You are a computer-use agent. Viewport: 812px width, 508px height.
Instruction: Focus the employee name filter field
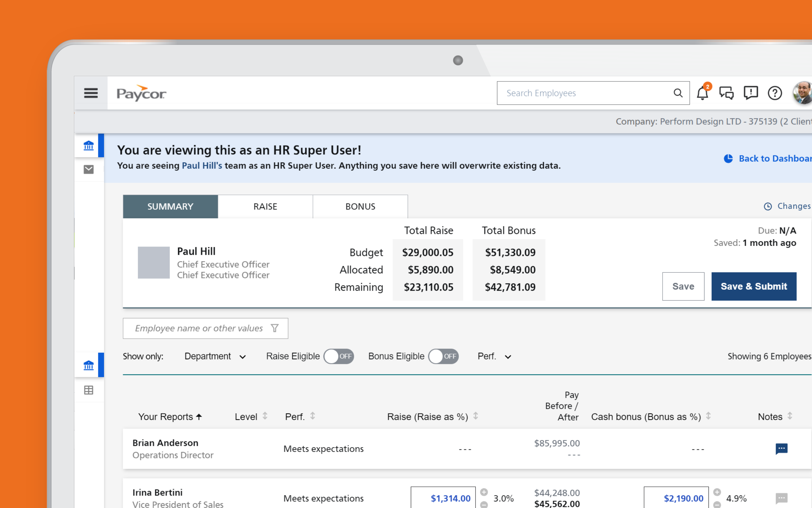[x=205, y=328]
